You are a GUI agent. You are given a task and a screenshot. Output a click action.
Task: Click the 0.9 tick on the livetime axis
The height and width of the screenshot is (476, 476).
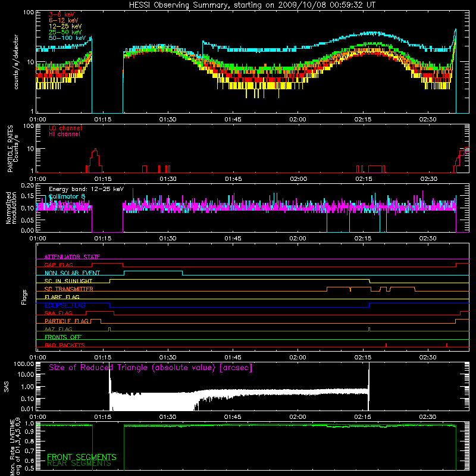point(29,432)
